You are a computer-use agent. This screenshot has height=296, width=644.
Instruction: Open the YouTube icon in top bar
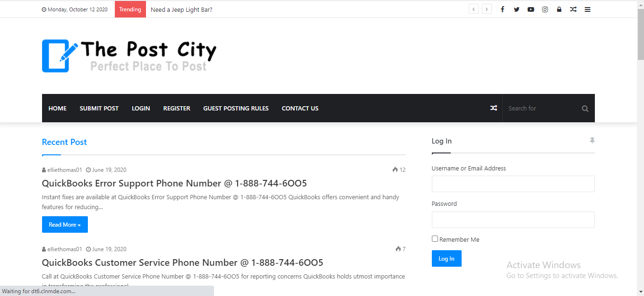pyautogui.click(x=531, y=9)
